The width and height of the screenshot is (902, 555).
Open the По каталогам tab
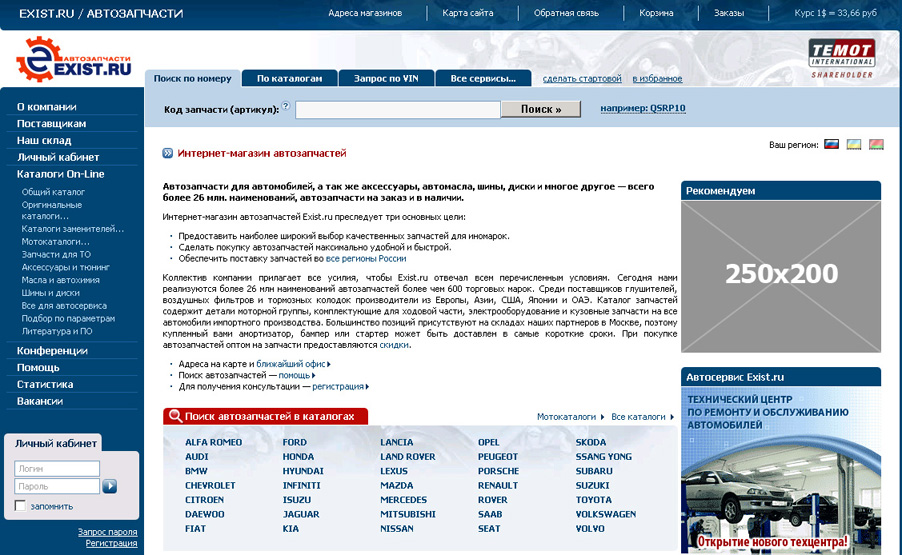pos(290,78)
